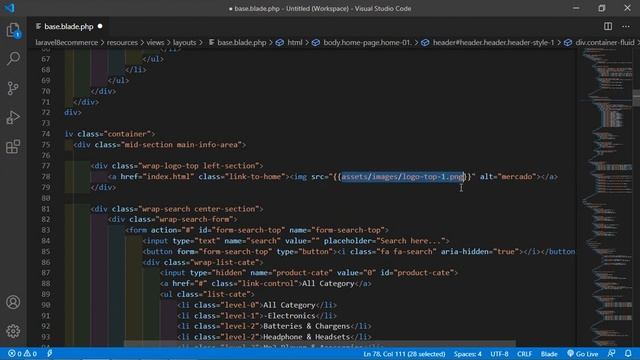This screenshot has height=360, width=640.
Task: Click the lightning port icon in status bar
Action: coord(49,353)
